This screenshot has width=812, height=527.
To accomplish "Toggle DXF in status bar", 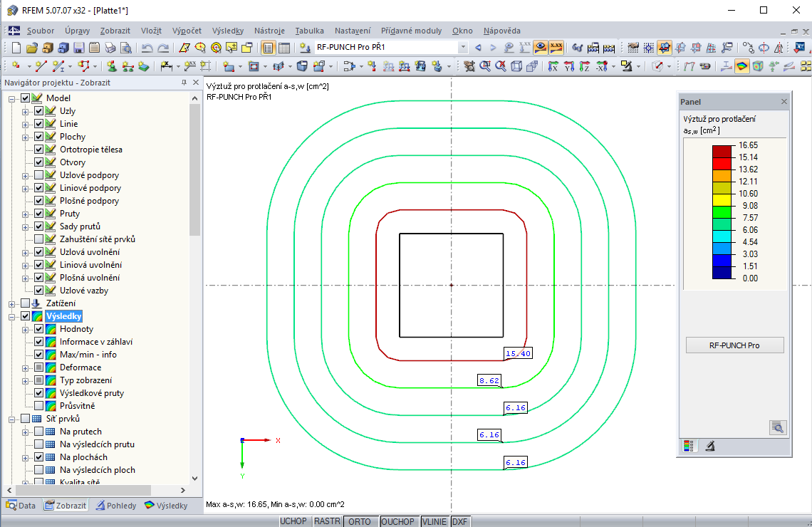I will pos(460,521).
